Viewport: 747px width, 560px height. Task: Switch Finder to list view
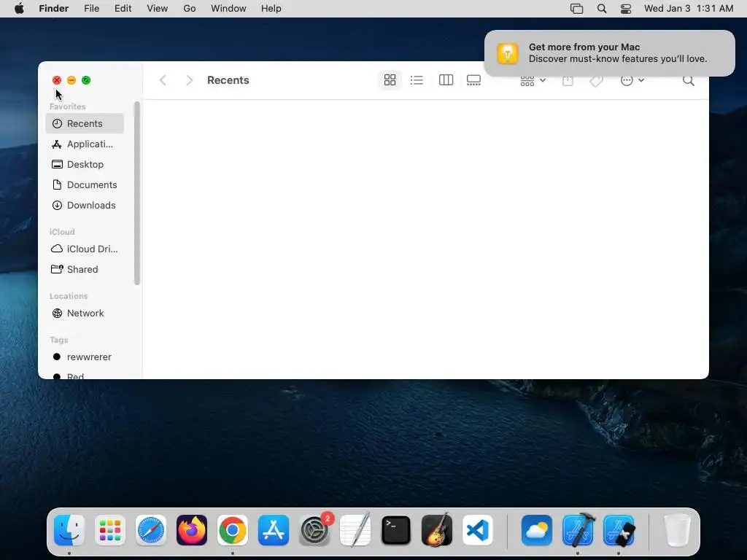[x=417, y=80]
